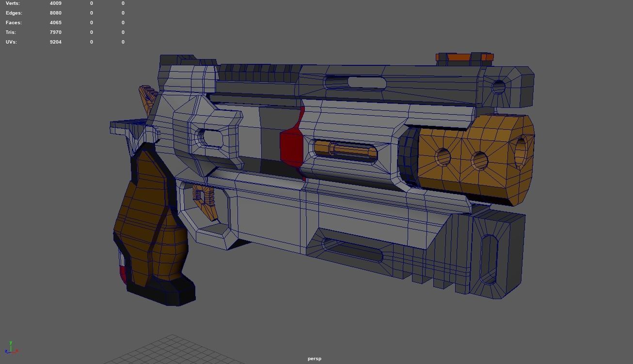This screenshot has width=633, height=364.
Task: Click the XYZ axis orientation gizmo
Action: [x=11, y=348]
